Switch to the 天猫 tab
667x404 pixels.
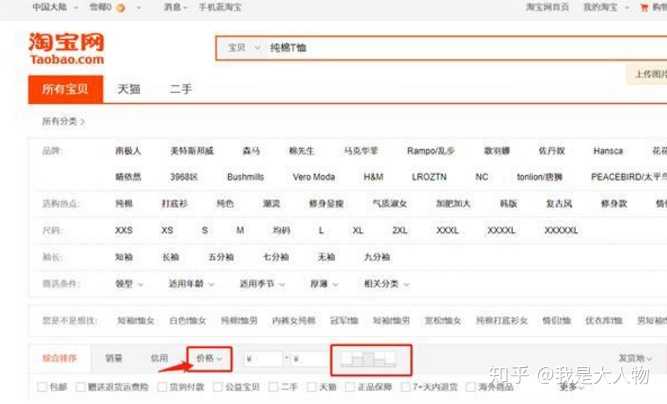[129, 89]
